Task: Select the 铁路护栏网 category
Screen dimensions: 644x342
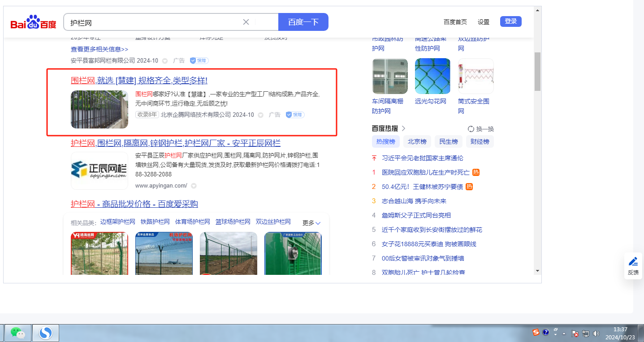Action: 155,222
